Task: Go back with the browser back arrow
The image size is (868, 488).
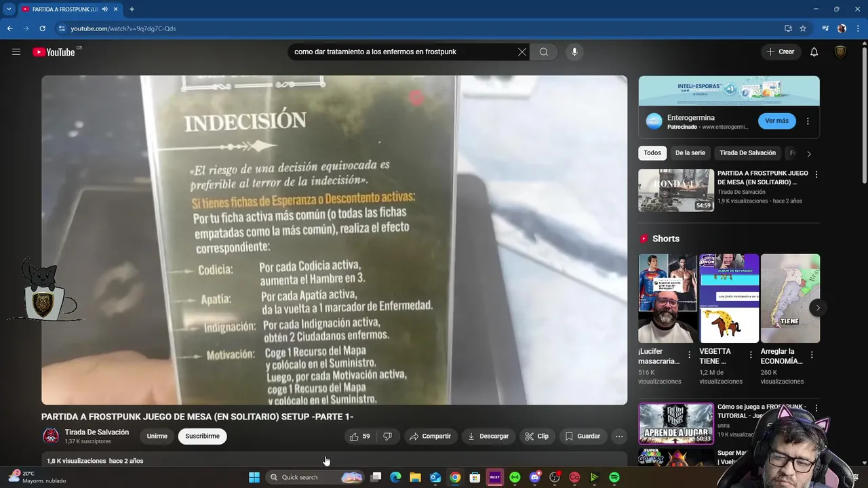Action: click(x=10, y=28)
